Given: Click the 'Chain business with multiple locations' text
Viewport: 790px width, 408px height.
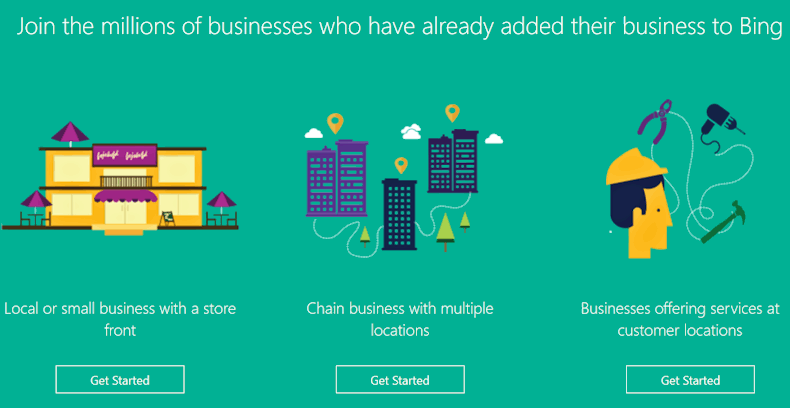Looking at the screenshot, I should pyautogui.click(x=400, y=319).
